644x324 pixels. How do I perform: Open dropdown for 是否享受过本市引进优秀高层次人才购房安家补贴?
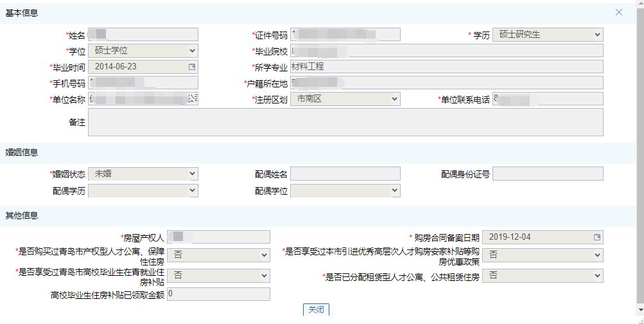(x=543, y=255)
